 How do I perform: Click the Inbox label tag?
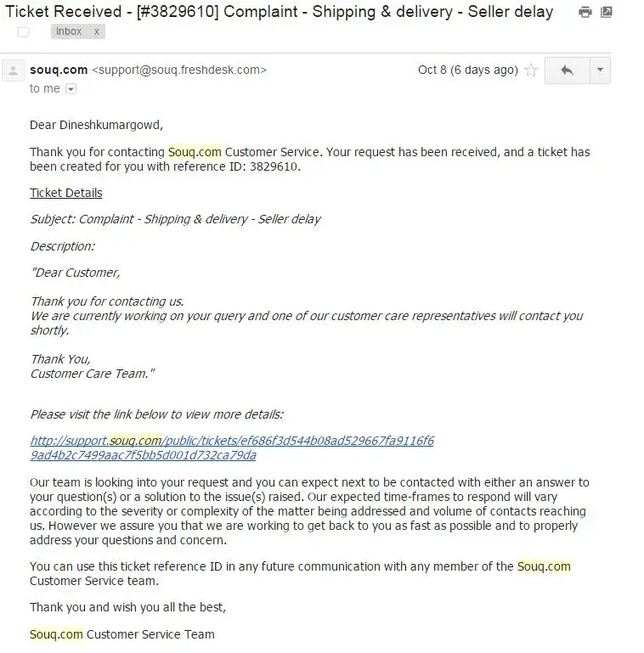point(69,31)
